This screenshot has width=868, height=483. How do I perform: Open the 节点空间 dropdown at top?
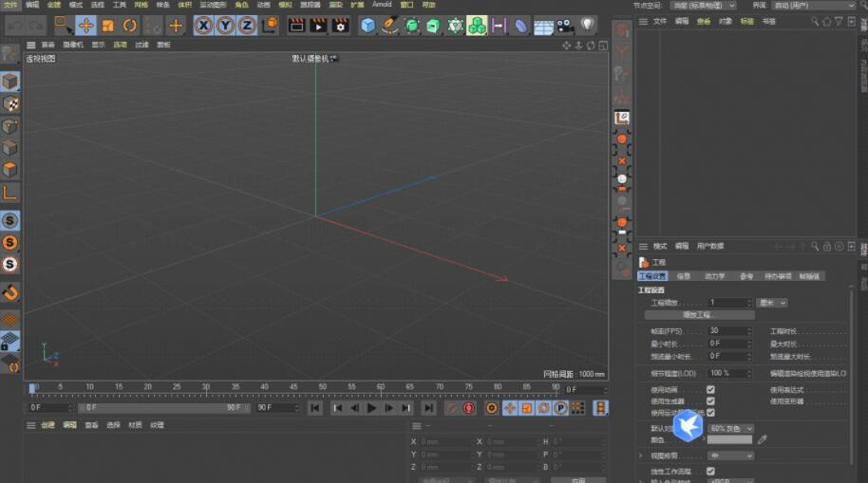click(704, 5)
